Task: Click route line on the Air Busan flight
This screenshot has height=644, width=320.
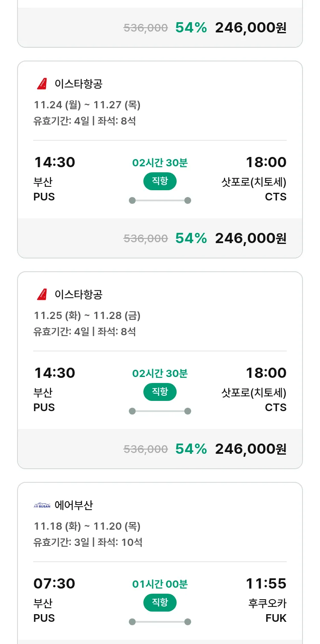Action: (x=160, y=622)
